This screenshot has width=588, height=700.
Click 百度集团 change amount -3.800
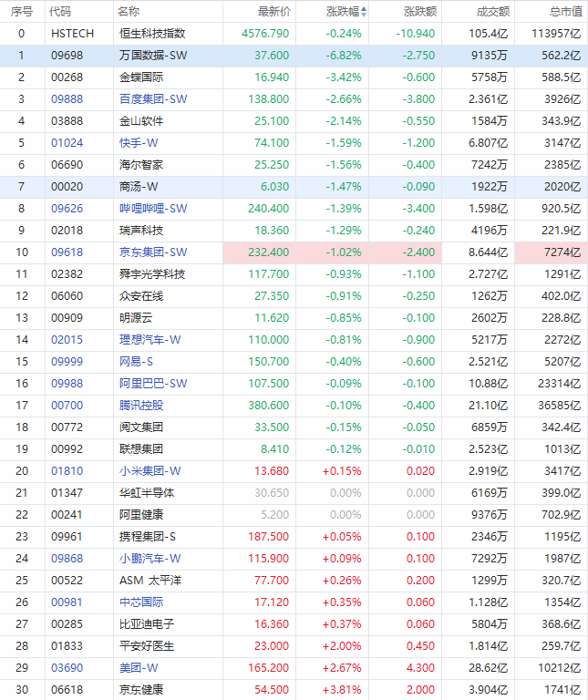pos(418,99)
